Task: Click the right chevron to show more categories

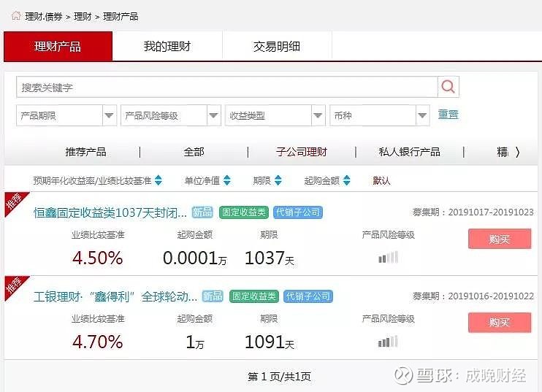Action: click(x=517, y=152)
